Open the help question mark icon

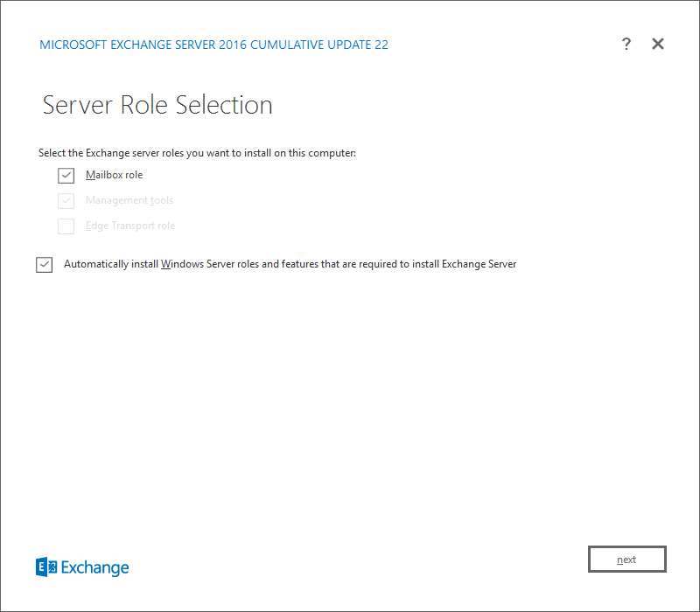click(x=626, y=44)
